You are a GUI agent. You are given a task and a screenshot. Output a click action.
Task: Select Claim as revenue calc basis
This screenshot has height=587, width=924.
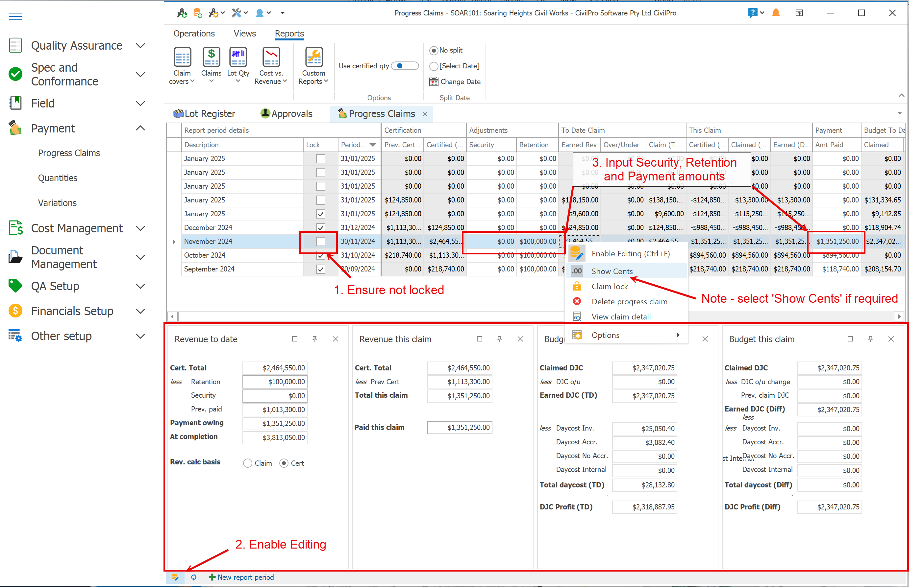[x=247, y=463]
